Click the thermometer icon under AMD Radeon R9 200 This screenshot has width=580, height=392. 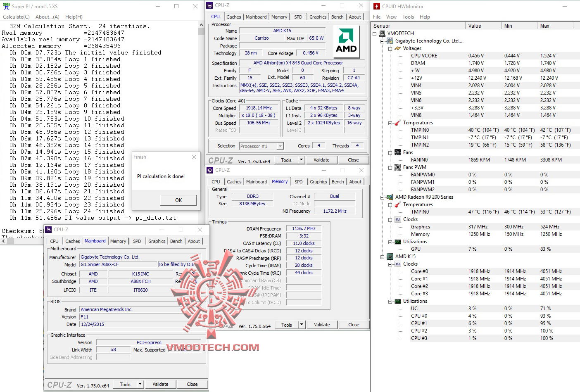[x=398, y=204]
